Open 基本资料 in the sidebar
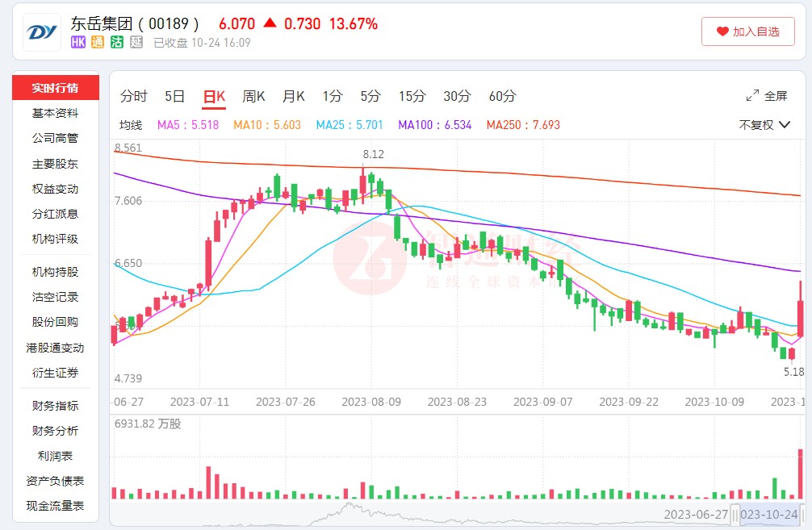 click(56, 113)
